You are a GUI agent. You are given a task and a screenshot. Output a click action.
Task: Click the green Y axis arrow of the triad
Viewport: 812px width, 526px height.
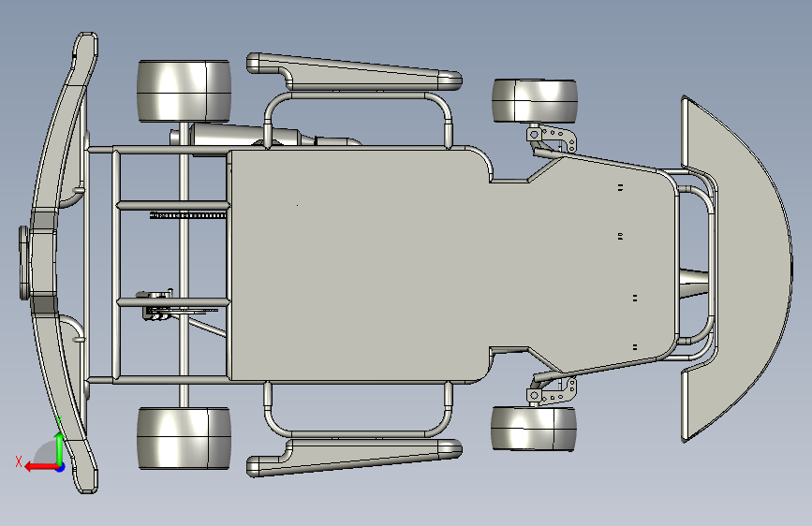coord(60,447)
